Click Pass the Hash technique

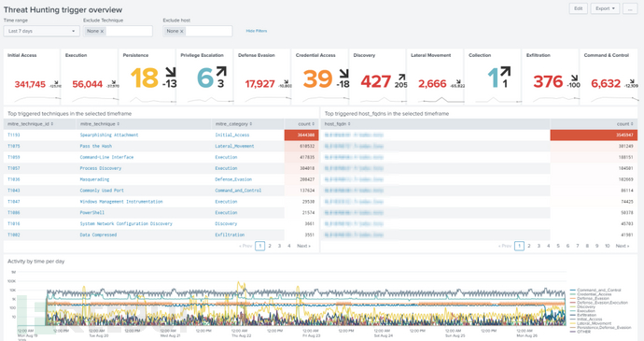tap(96, 146)
